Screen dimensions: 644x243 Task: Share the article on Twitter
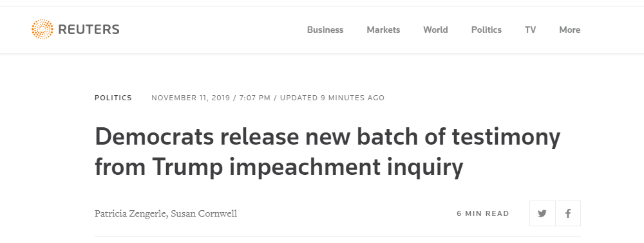(x=542, y=213)
